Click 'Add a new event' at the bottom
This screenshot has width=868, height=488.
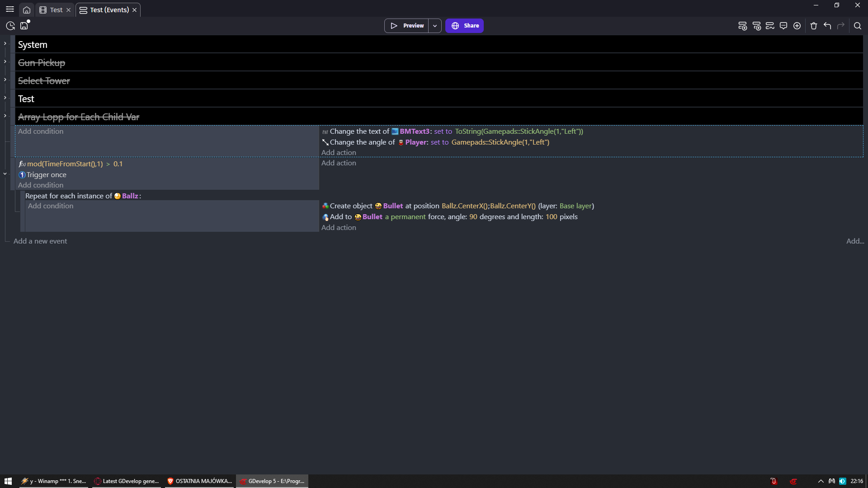(x=40, y=241)
